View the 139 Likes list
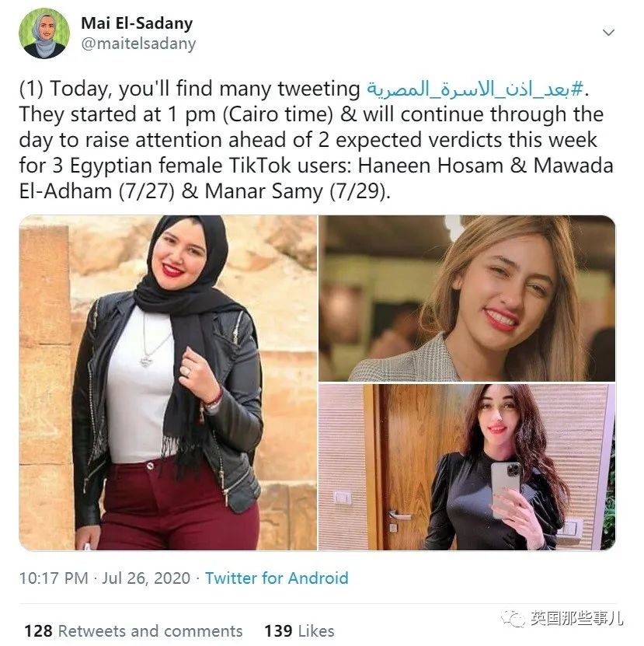Screen dimensions: 644x646 click(299, 630)
